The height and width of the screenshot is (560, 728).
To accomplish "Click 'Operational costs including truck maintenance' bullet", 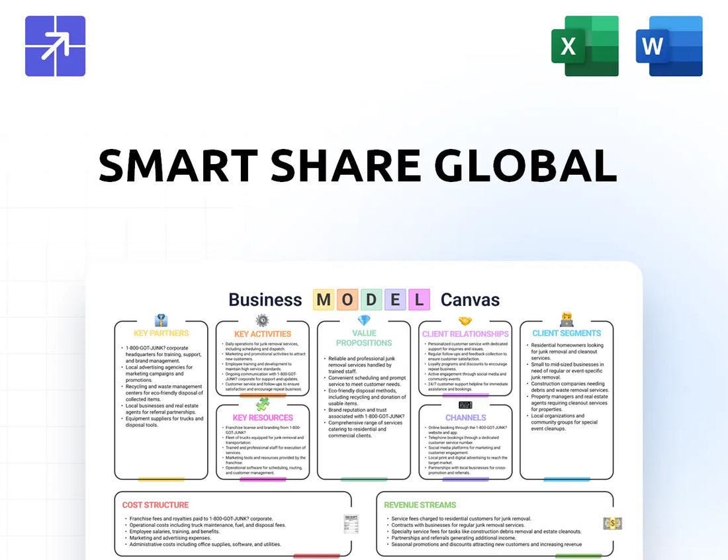I will click(207, 525).
